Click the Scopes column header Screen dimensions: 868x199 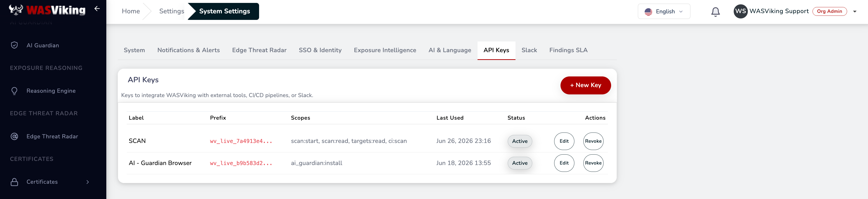pyautogui.click(x=300, y=118)
